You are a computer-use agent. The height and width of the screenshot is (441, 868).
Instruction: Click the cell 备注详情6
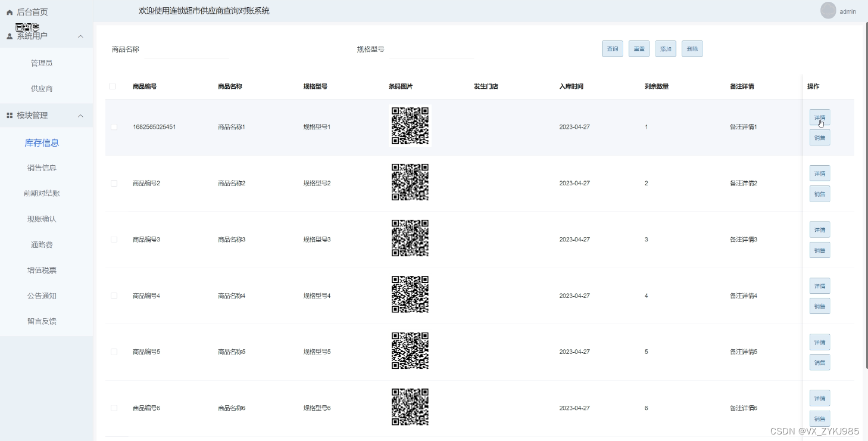(744, 408)
